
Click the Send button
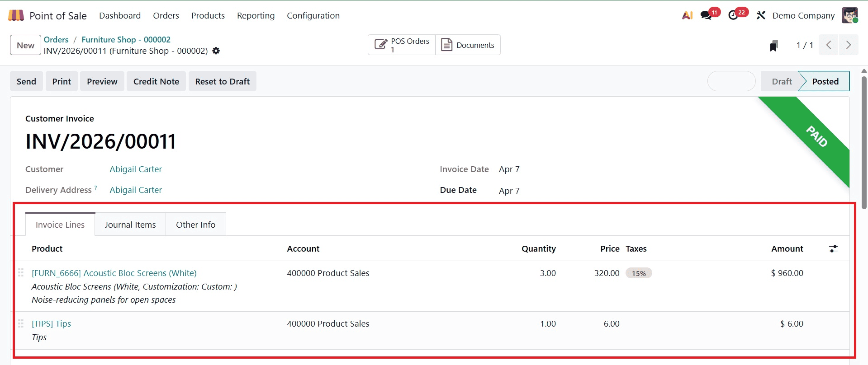26,81
